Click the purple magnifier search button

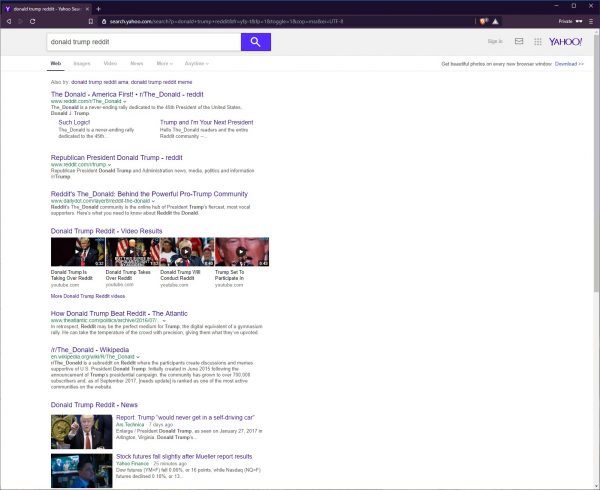tap(256, 41)
